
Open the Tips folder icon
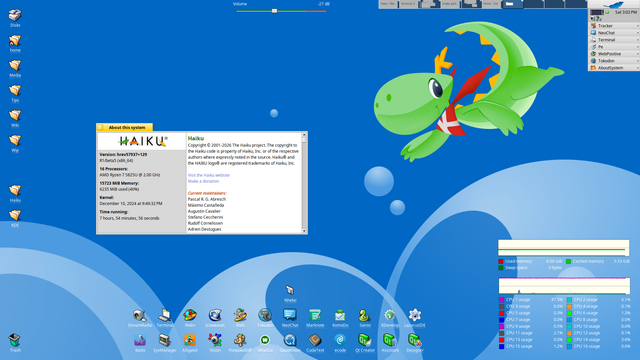pyautogui.click(x=15, y=90)
